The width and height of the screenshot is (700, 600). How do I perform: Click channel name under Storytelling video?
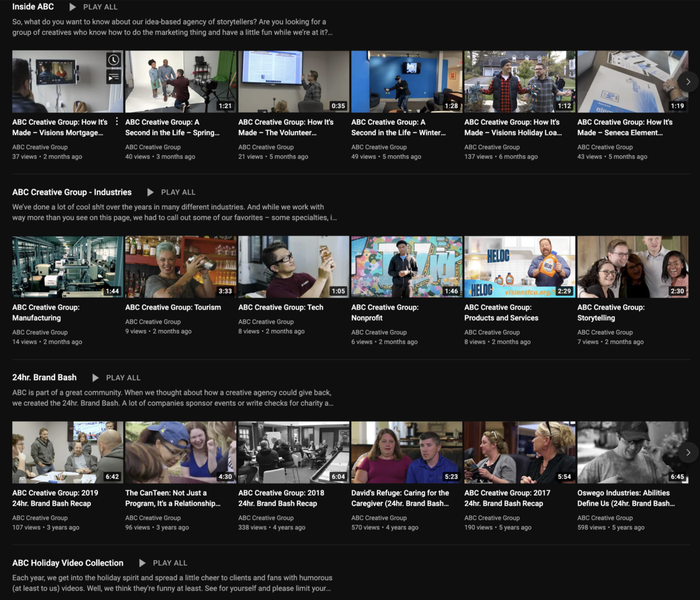tap(605, 332)
